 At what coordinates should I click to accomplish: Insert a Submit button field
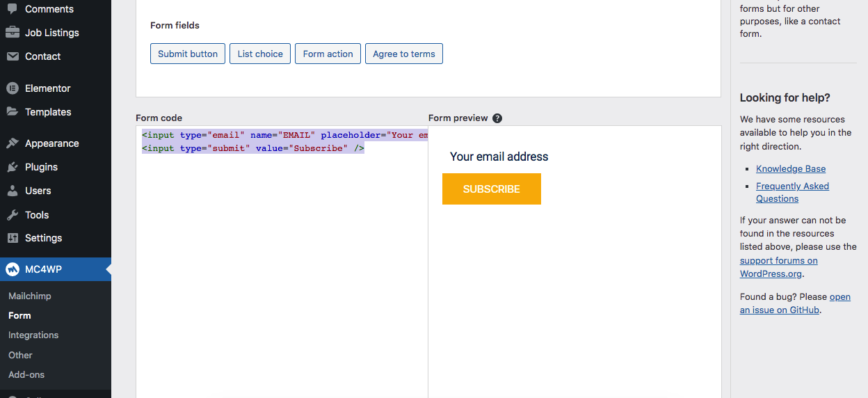point(188,54)
